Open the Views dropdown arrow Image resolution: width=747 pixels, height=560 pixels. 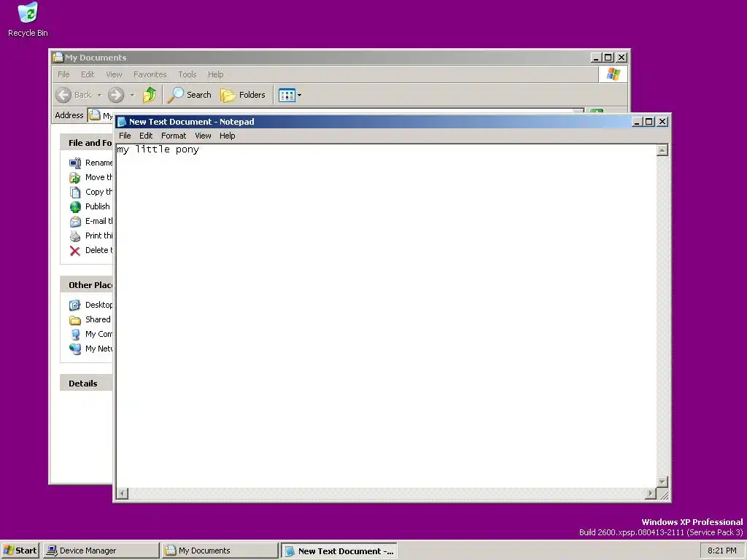(299, 96)
